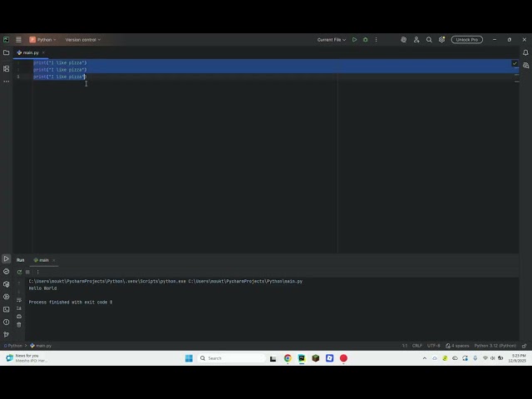The width and height of the screenshot is (532, 399).
Task: Click the third print("I like pizza") line
Action: click(x=60, y=76)
